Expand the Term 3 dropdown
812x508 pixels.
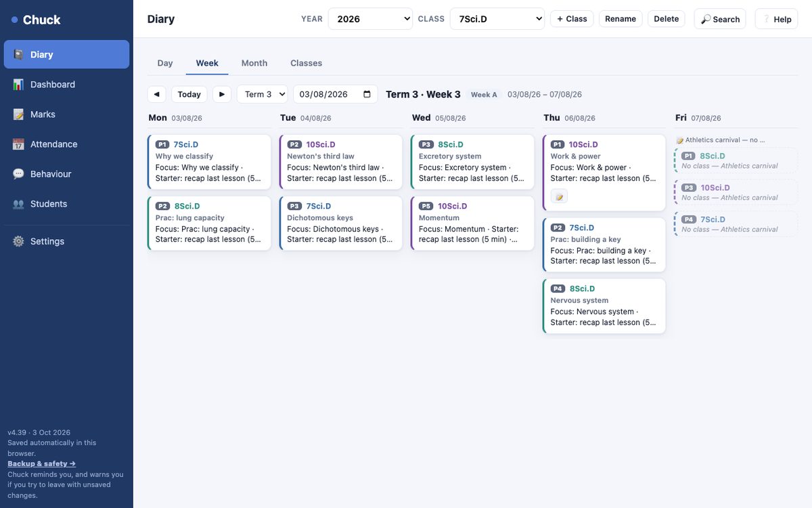pyautogui.click(x=263, y=94)
